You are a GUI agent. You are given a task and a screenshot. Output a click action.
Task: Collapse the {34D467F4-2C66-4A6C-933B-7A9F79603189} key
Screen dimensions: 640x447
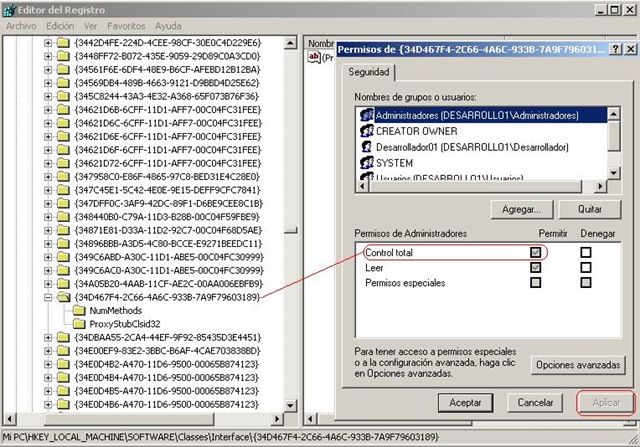point(49,297)
